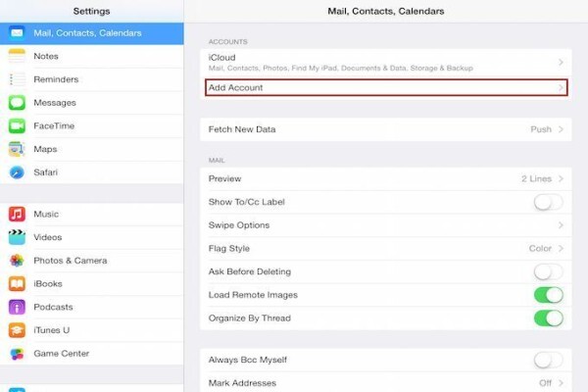This screenshot has height=392, width=588.
Task: Open iBooks settings label
Action: click(48, 284)
